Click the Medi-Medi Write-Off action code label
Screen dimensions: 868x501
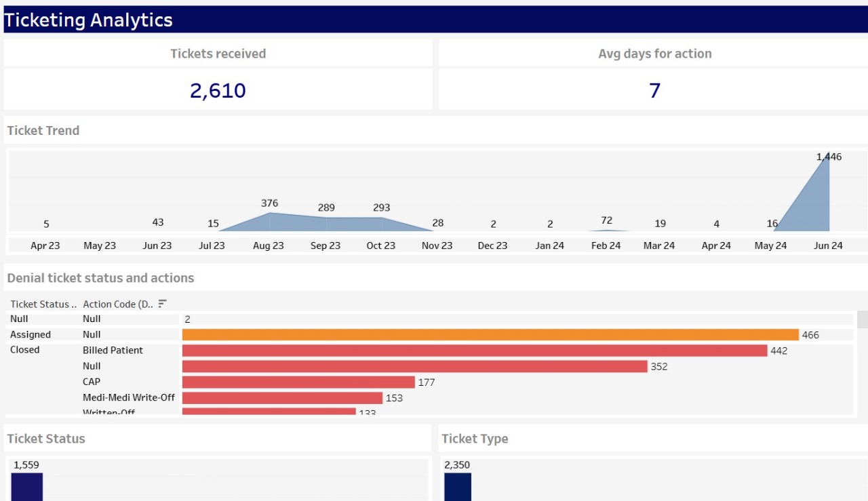coord(129,397)
